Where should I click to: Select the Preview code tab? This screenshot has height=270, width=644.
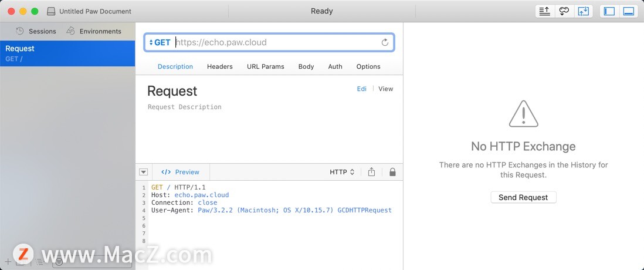[180, 172]
